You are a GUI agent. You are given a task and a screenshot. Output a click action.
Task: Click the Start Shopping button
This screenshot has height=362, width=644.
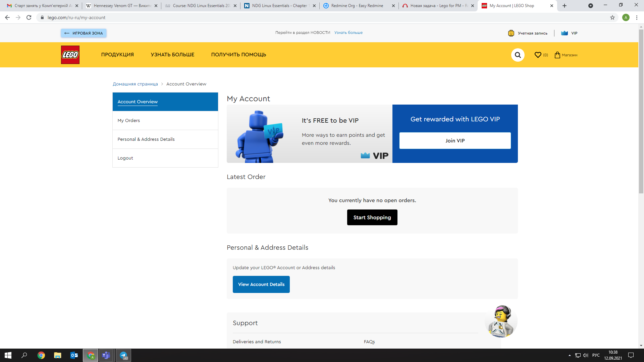click(x=372, y=217)
